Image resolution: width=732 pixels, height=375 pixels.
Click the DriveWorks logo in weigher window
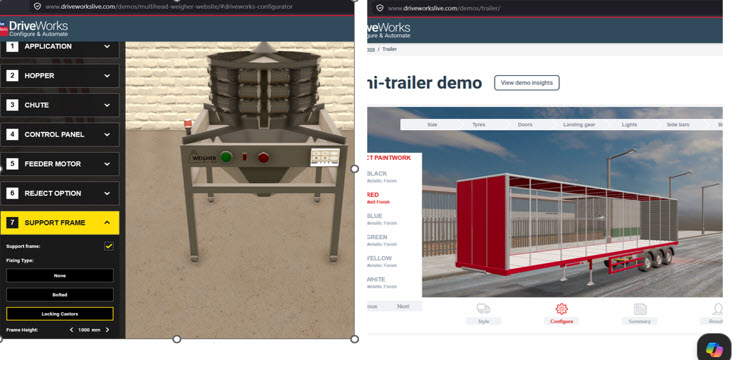point(35,28)
